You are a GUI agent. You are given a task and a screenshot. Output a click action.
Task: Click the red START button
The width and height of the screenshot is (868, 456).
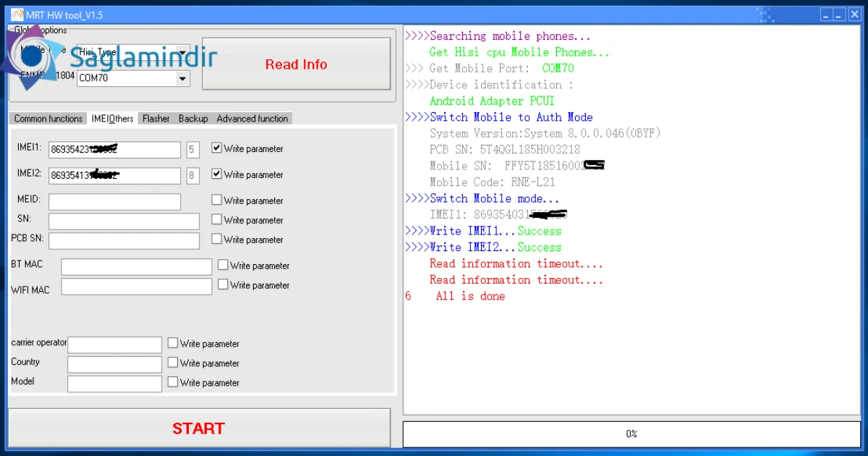click(x=199, y=428)
